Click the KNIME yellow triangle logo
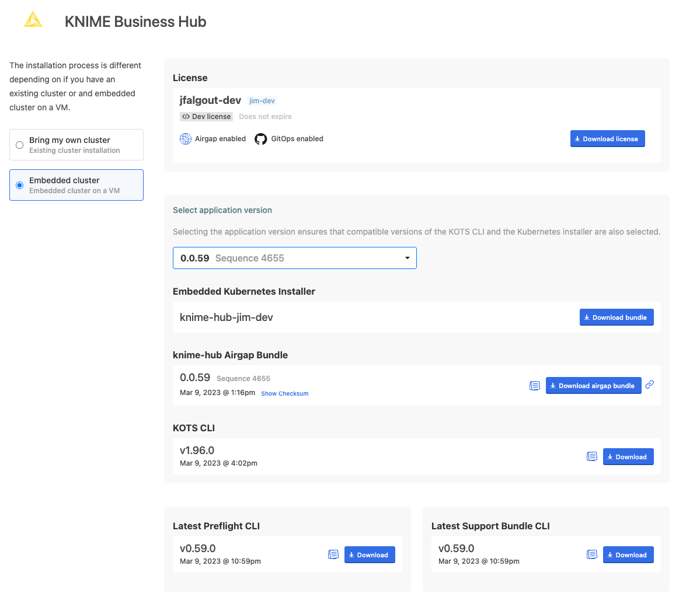The width and height of the screenshot is (700, 611). [x=33, y=20]
